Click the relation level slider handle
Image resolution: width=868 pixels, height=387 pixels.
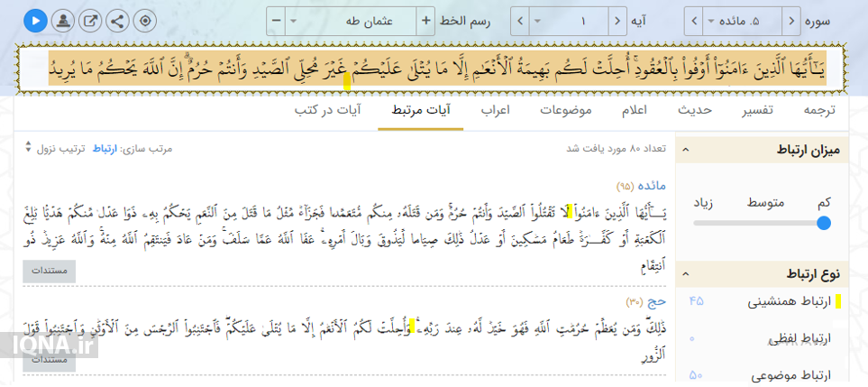click(823, 223)
